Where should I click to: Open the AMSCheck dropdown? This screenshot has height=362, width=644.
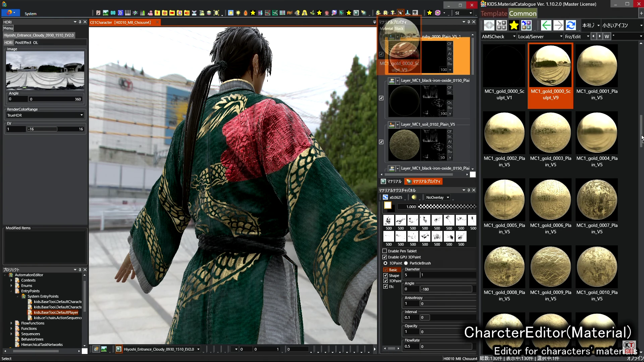click(x=498, y=37)
